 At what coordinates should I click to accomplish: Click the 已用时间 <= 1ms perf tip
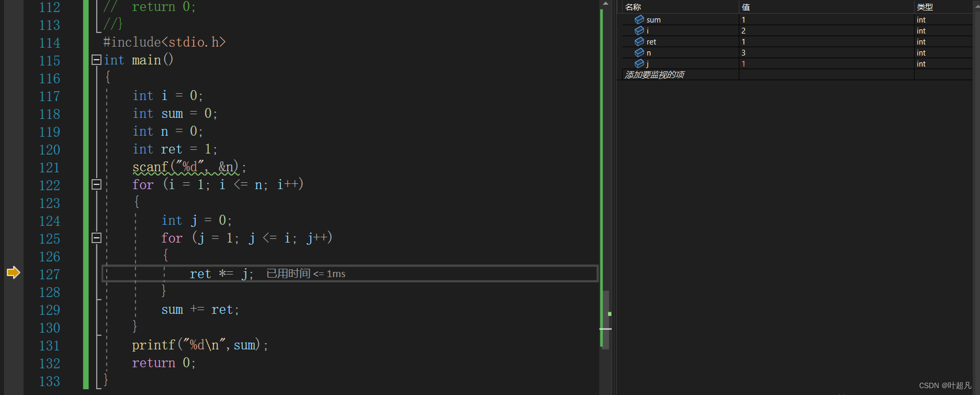click(x=306, y=273)
